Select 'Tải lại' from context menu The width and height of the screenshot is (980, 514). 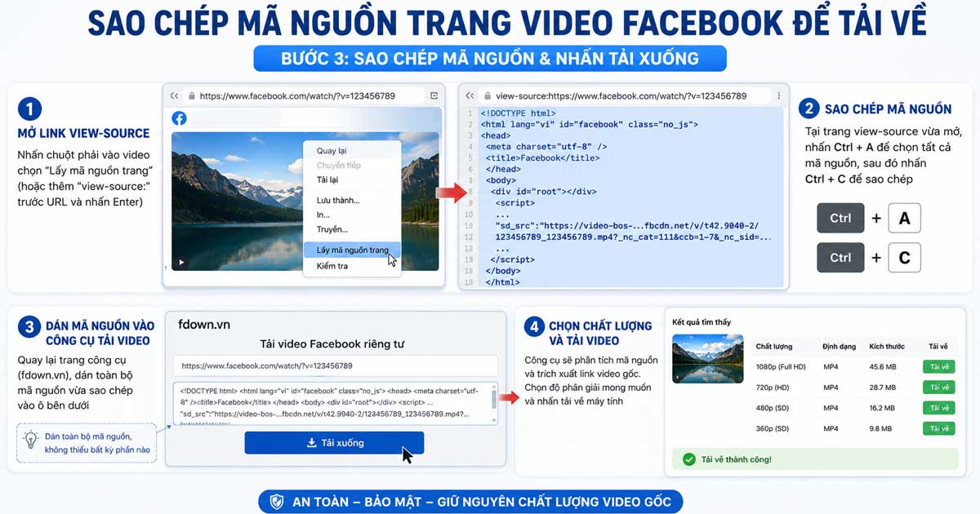coord(327,179)
